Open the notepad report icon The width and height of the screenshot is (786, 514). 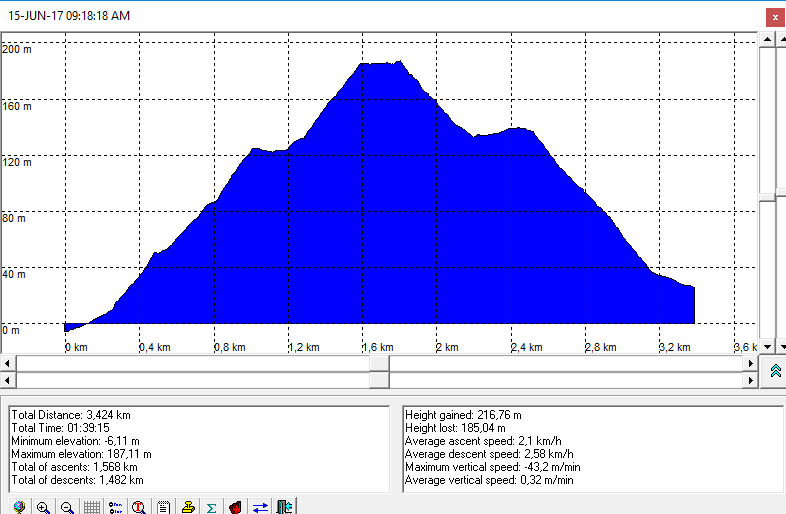pyautogui.click(x=163, y=507)
